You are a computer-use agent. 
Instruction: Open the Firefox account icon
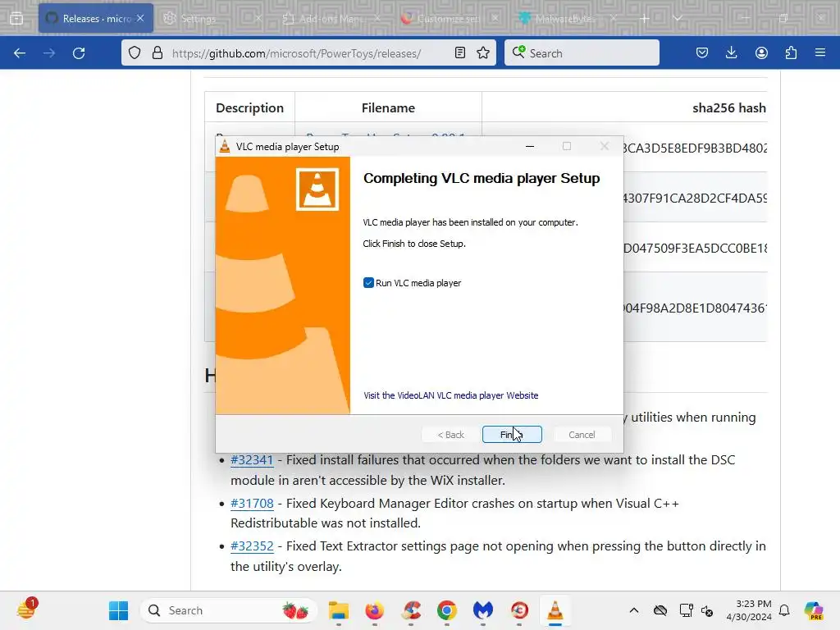point(761,53)
